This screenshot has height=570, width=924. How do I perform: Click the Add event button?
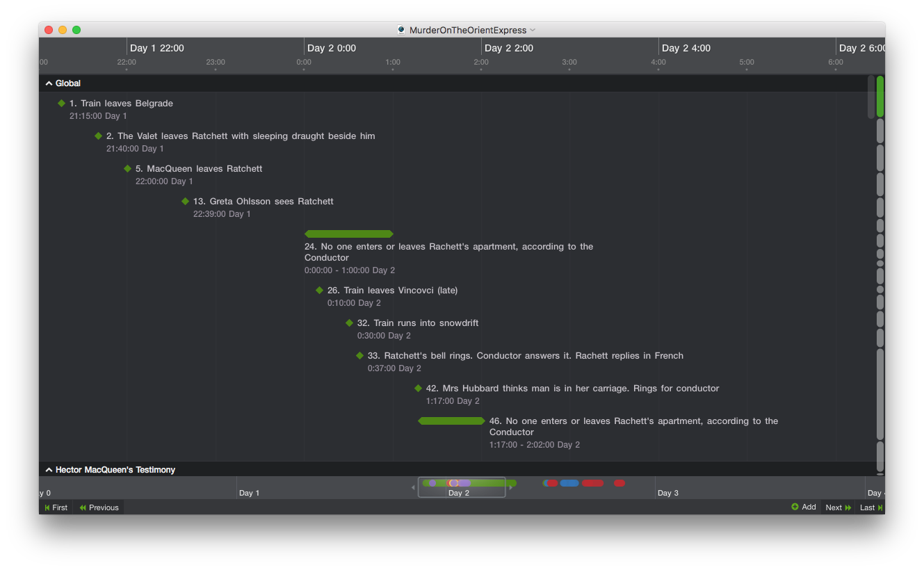pos(804,507)
